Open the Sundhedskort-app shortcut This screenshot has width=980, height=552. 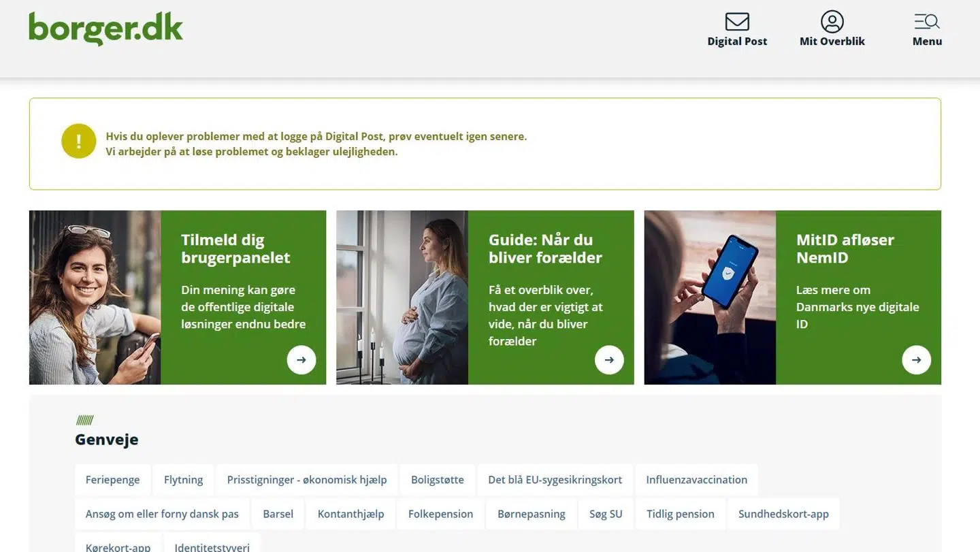coord(783,514)
